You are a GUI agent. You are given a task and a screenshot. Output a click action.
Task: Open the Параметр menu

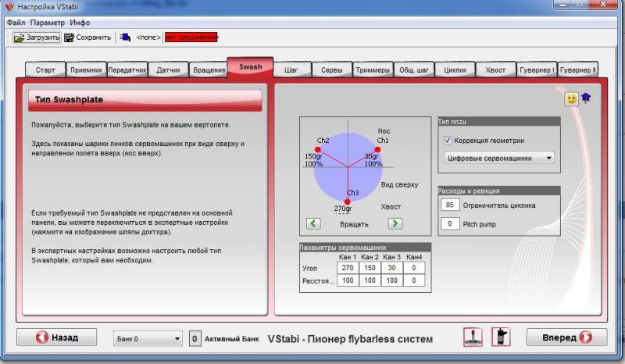[x=48, y=23]
